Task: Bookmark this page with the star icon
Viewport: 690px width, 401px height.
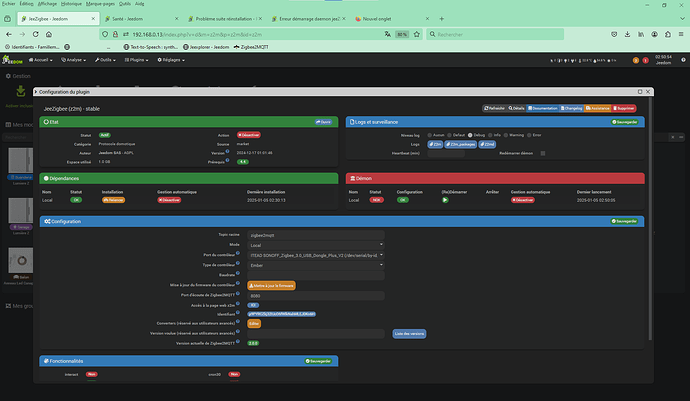Action: pyautogui.click(x=416, y=34)
